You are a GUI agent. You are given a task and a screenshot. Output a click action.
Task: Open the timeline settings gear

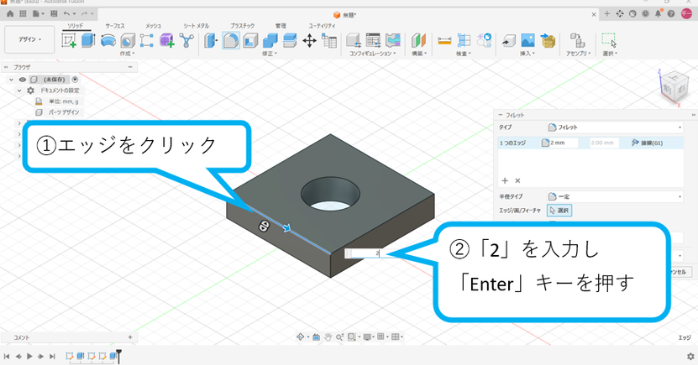tap(690, 356)
